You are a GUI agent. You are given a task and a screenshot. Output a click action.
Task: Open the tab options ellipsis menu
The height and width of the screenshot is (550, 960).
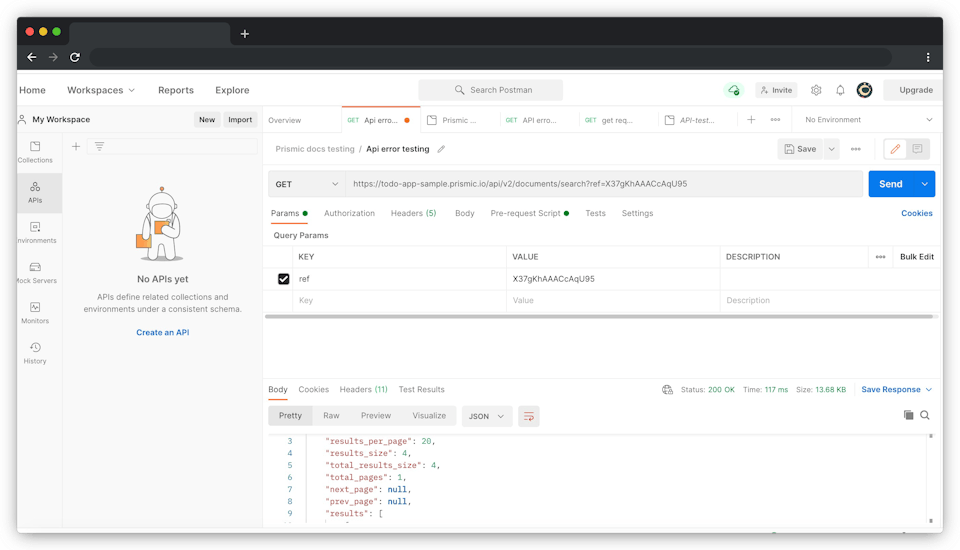775,119
